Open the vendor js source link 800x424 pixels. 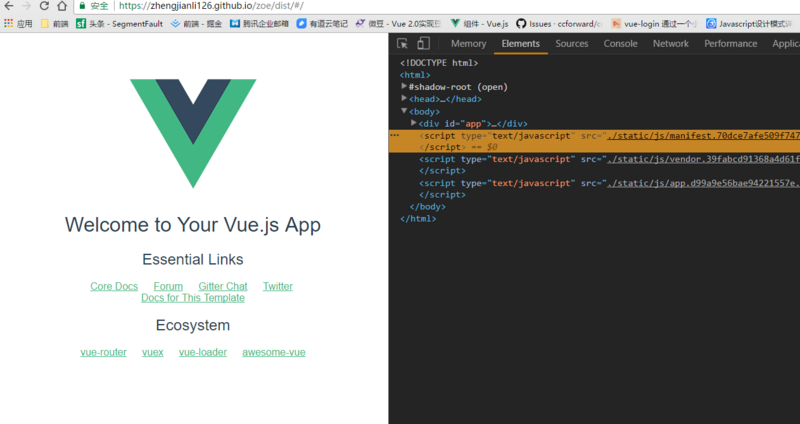pos(703,159)
